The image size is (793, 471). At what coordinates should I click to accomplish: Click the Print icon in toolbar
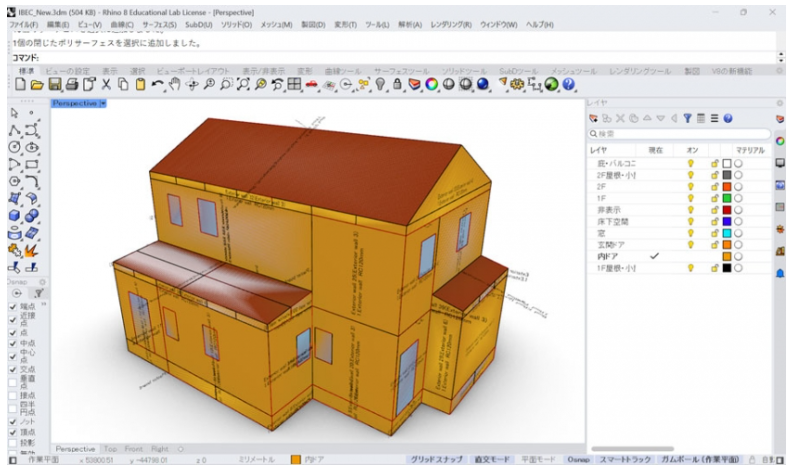pos(73,86)
